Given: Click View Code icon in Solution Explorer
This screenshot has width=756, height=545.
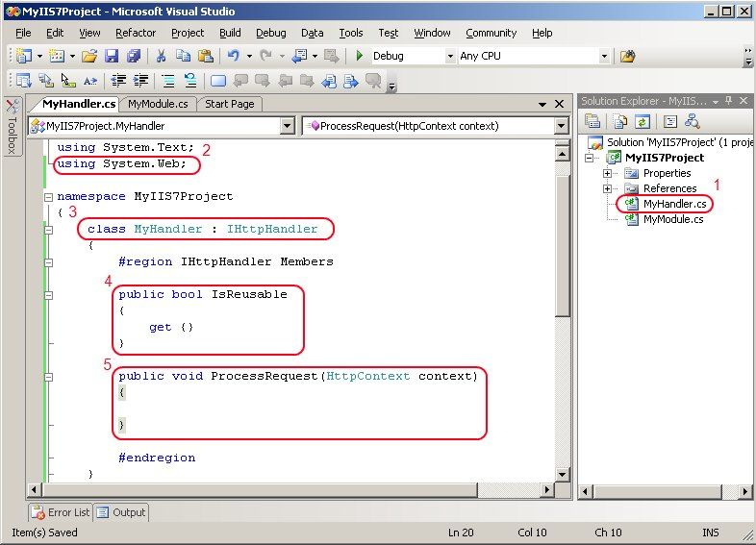Looking at the screenshot, I should [670, 121].
